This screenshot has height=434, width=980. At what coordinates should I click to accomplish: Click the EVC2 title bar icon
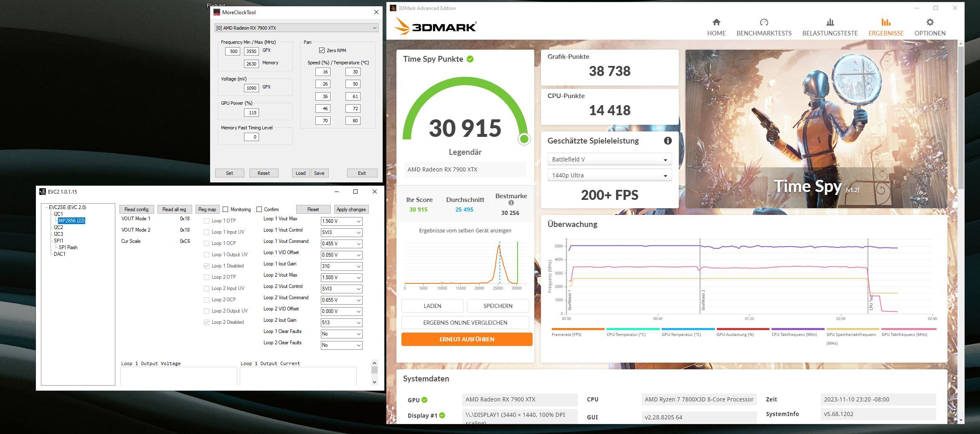(42, 192)
